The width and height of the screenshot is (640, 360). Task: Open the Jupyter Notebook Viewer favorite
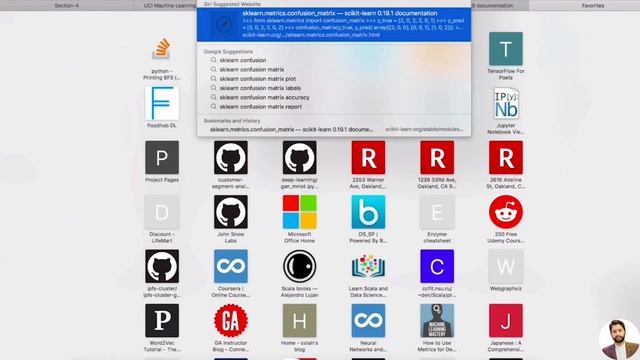506,103
